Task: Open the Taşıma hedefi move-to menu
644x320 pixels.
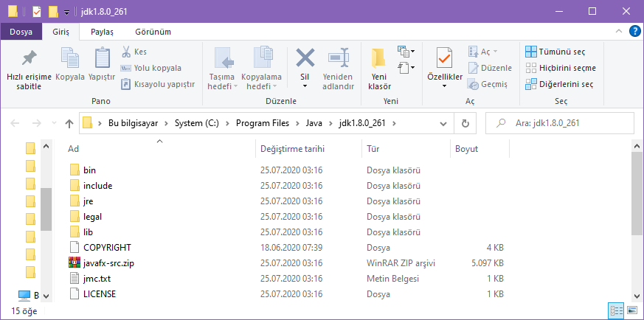Action: (x=222, y=70)
